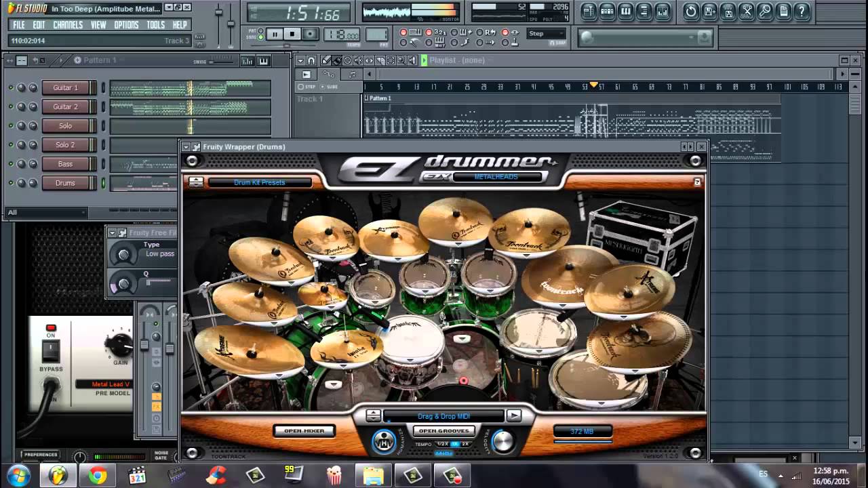Screen dimensions: 868x488
Task: Open the Piano Roll view icon
Action: point(625,11)
